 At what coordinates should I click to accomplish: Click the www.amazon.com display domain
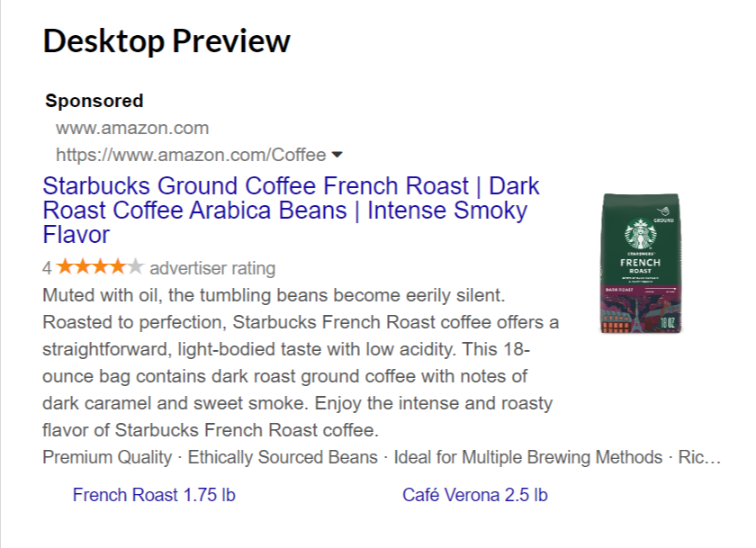[x=132, y=128]
